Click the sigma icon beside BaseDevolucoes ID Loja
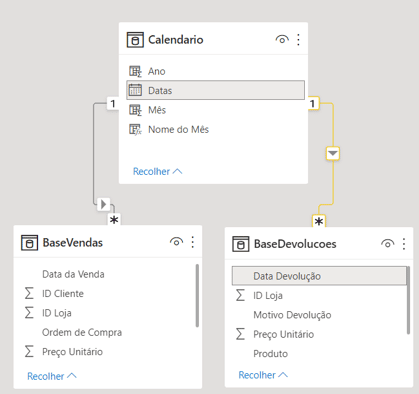Screen dimensions: 419x394 (240, 295)
